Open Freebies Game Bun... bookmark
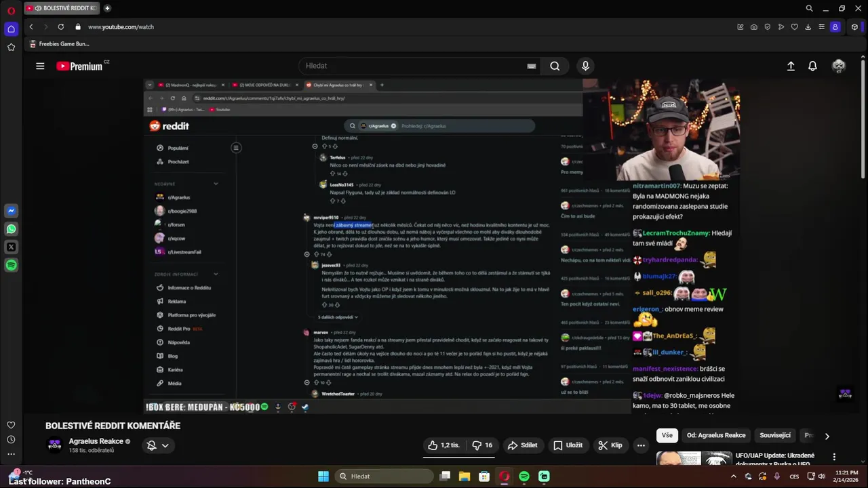 point(59,44)
